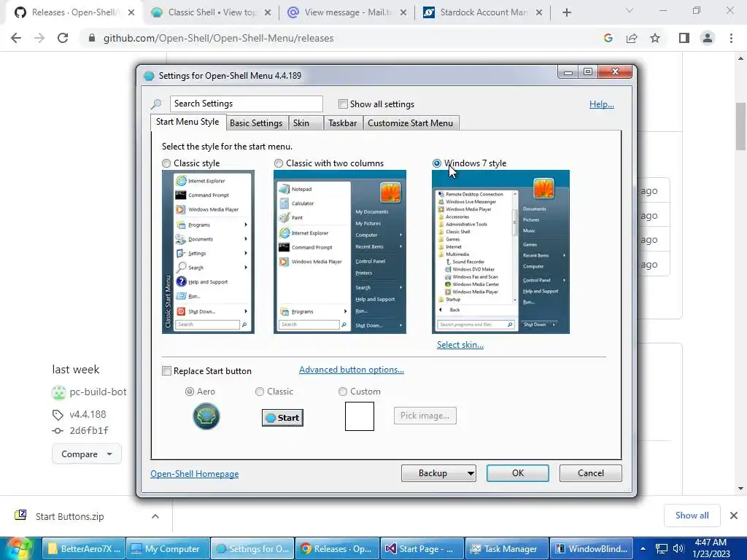Open Task Manager from the taskbar
This screenshot has height=560, width=747.
pos(506,549)
